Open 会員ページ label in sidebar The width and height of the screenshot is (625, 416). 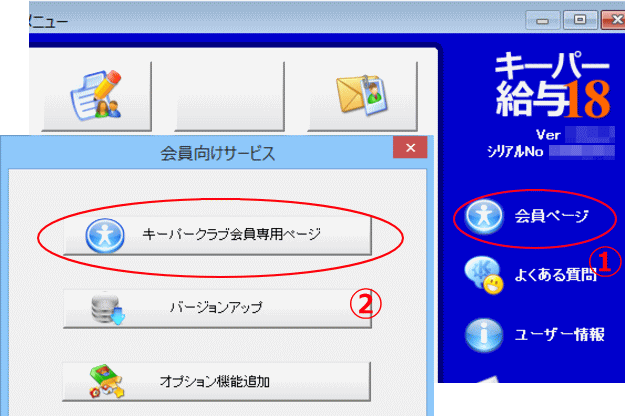552,216
